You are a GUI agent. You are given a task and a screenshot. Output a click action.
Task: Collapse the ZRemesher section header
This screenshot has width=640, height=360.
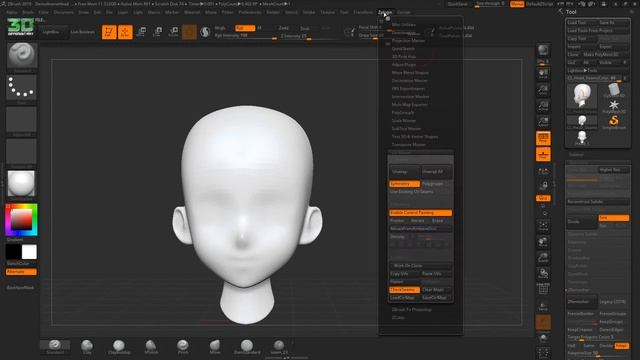coord(579,290)
